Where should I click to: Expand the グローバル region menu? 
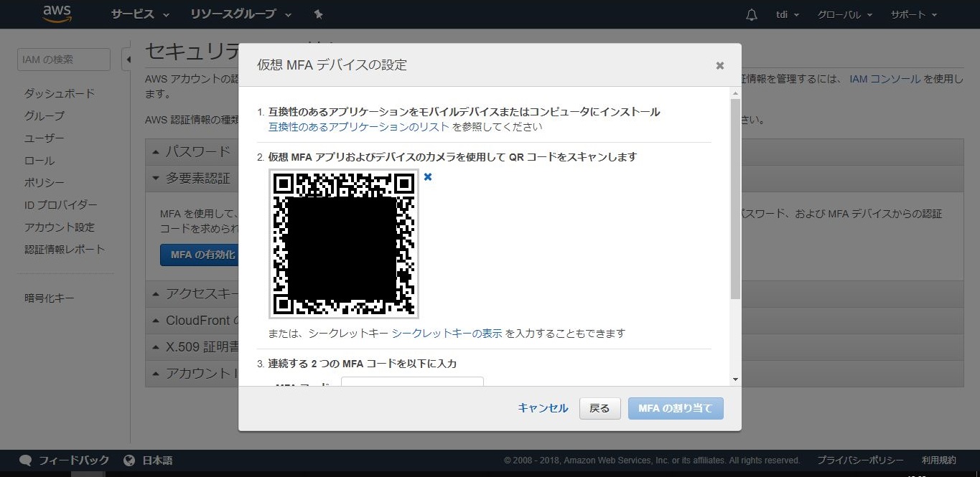click(844, 15)
